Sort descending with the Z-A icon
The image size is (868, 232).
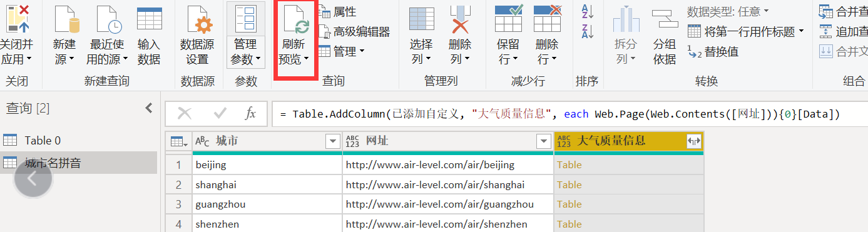[x=587, y=32]
